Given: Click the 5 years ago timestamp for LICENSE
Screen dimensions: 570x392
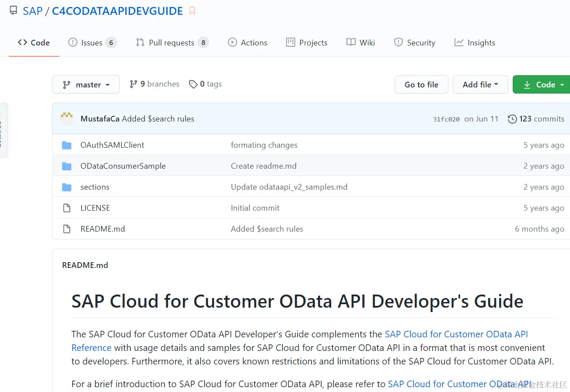Looking at the screenshot, I should 544,208.
